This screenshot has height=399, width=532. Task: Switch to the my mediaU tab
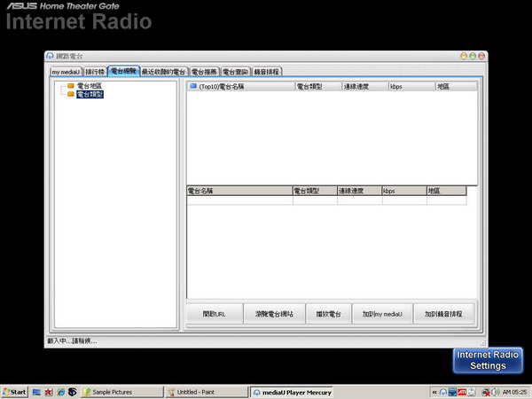[x=66, y=72]
